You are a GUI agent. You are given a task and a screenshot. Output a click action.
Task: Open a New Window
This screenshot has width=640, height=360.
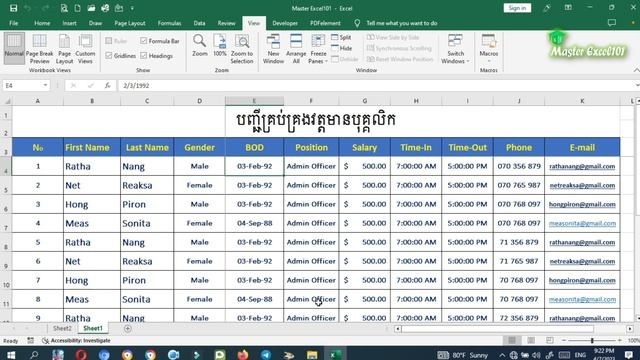pos(273,49)
